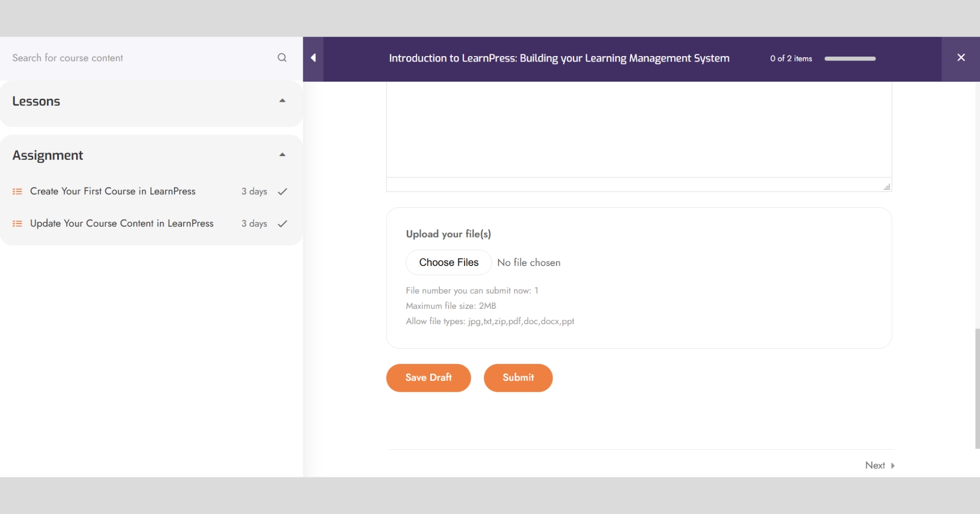Click checkmark for Update Your Course Content
Viewport: 980px width, 514px height.
[283, 224]
